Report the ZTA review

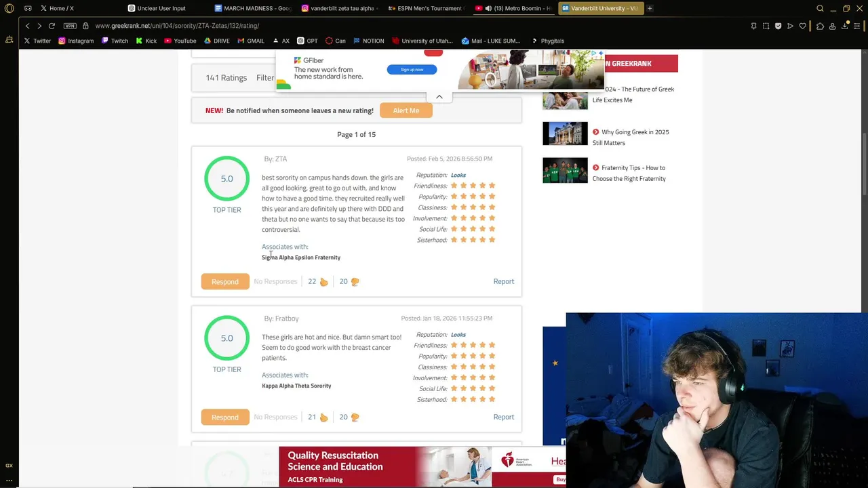pos(504,281)
